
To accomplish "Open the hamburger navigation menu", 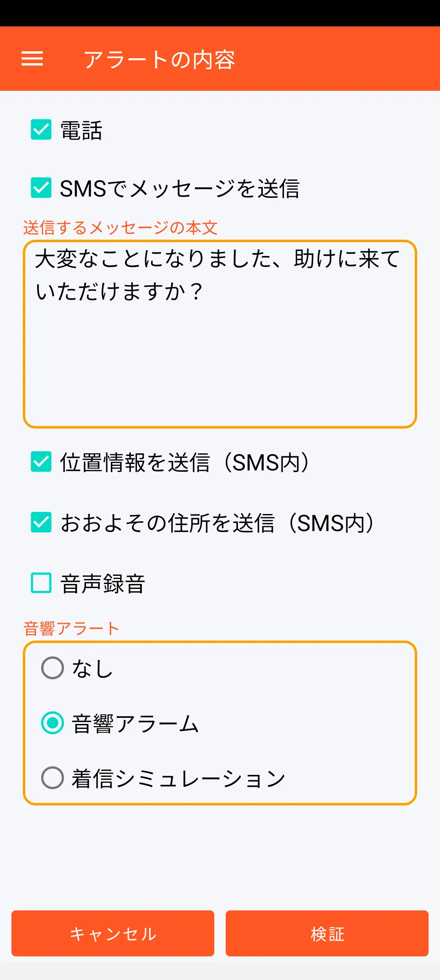I will 32,59.
